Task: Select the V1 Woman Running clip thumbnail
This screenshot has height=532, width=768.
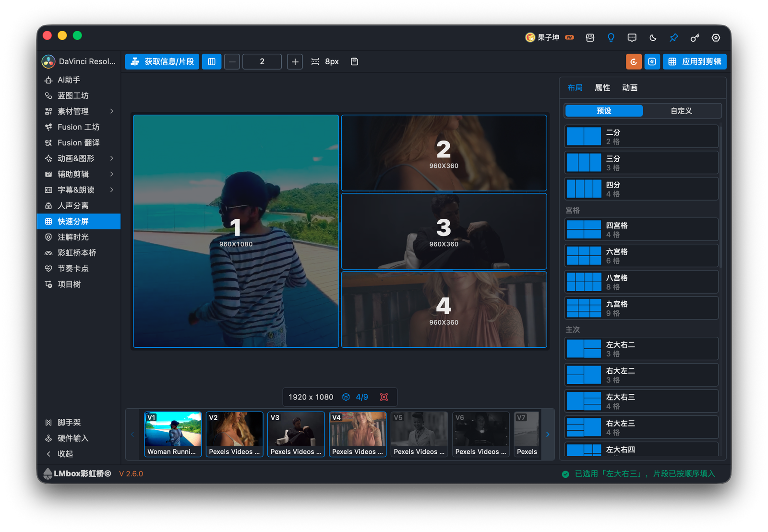Action: 173,434
